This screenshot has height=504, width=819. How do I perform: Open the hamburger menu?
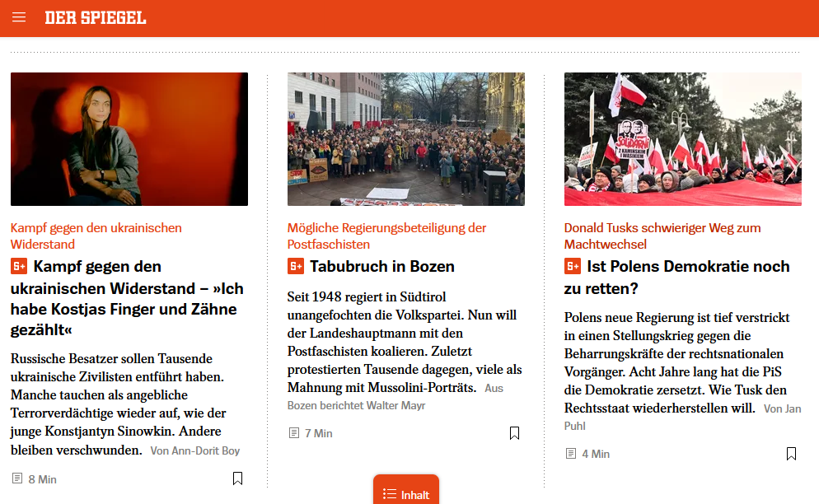coord(19,17)
